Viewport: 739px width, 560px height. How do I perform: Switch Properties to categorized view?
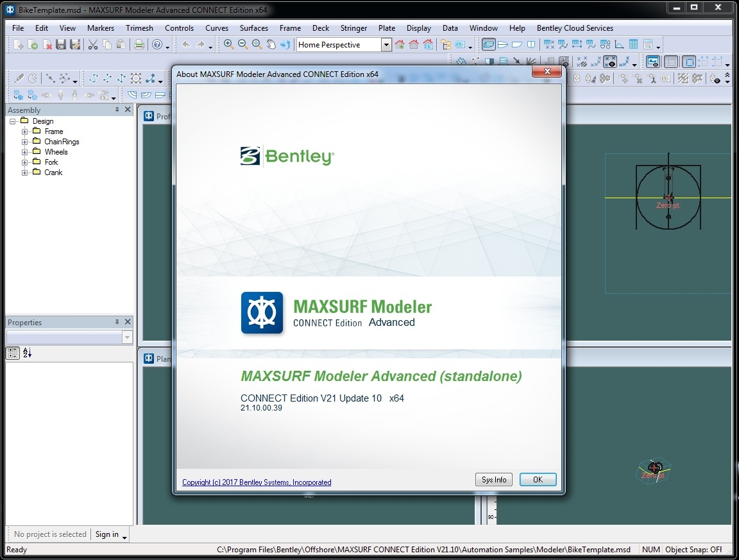coord(13,353)
